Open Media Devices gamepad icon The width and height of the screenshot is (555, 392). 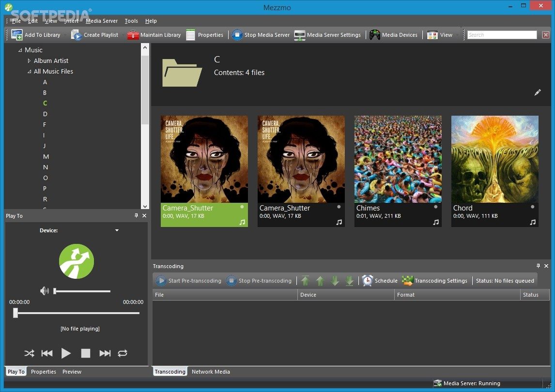pos(374,35)
